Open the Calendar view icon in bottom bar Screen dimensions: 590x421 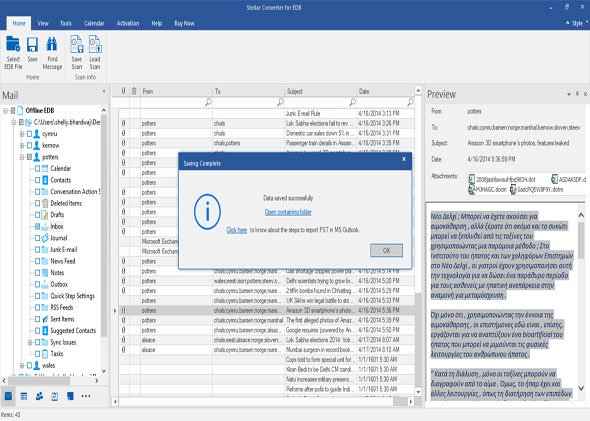point(24,396)
